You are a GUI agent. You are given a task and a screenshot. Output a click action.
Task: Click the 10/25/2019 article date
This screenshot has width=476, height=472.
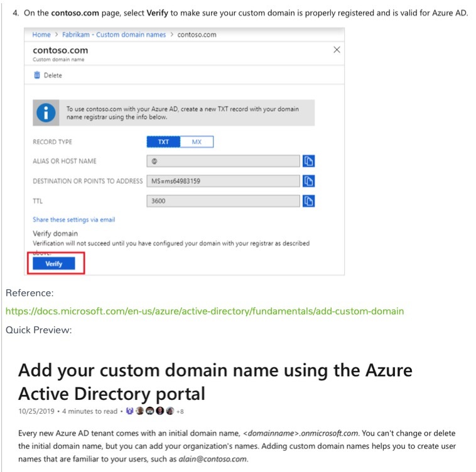pyautogui.click(x=36, y=411)
